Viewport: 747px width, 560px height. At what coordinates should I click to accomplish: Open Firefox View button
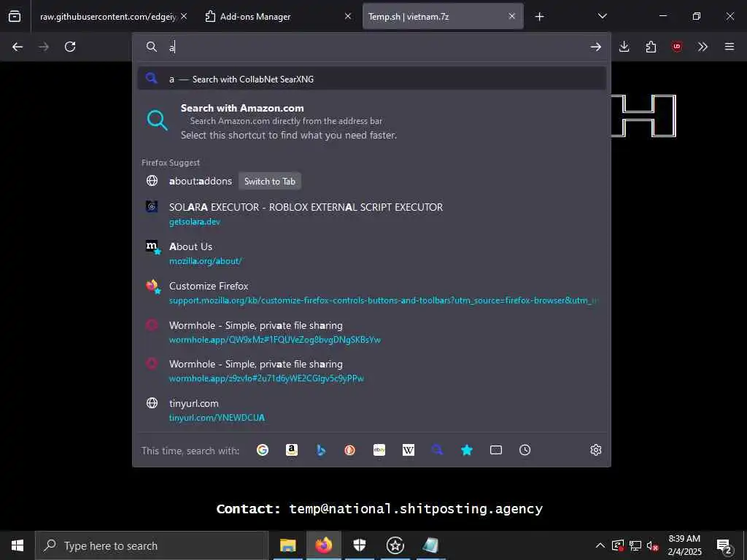click(x=15, y=16)
